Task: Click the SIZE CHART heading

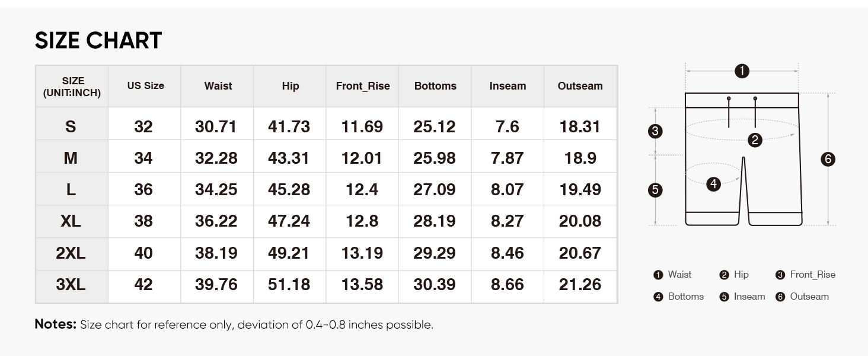Action: click(98, 40)
